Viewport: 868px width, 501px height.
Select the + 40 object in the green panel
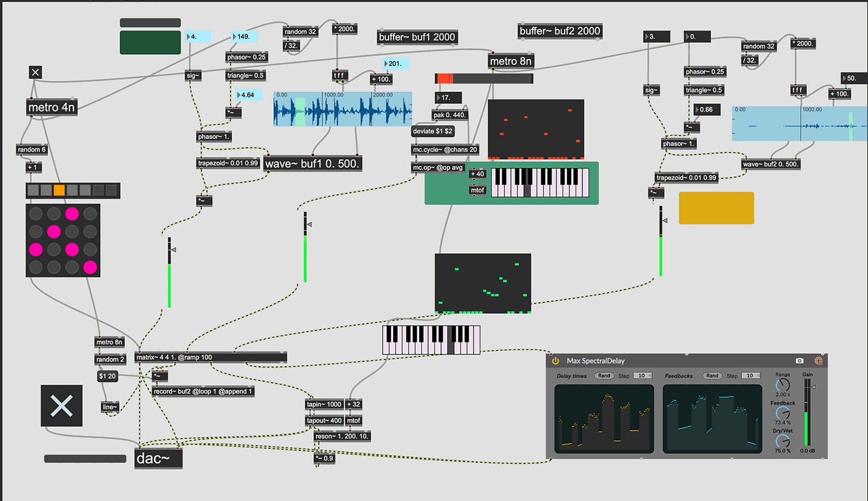(x=478, y=174)
